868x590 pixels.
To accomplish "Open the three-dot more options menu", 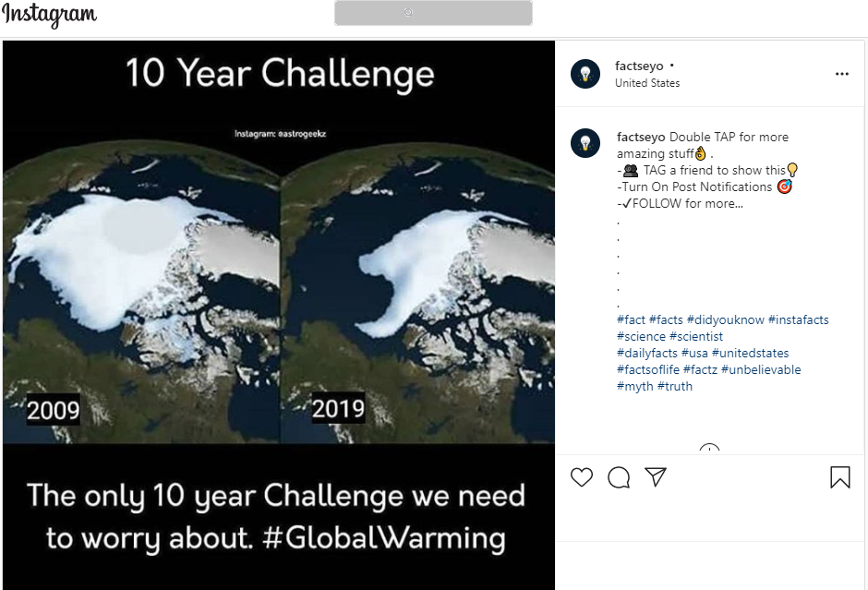I will click(x=841, y=74).
